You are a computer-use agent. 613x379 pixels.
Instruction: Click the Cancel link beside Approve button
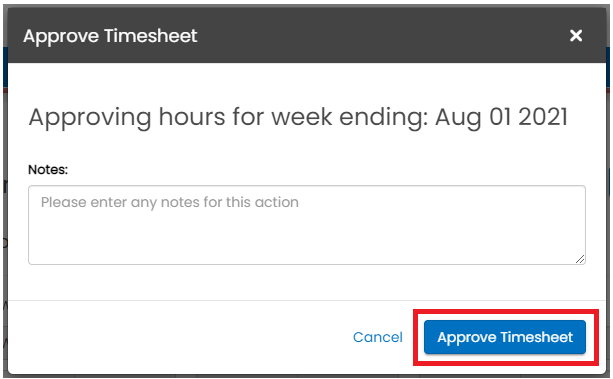point(378,337)
